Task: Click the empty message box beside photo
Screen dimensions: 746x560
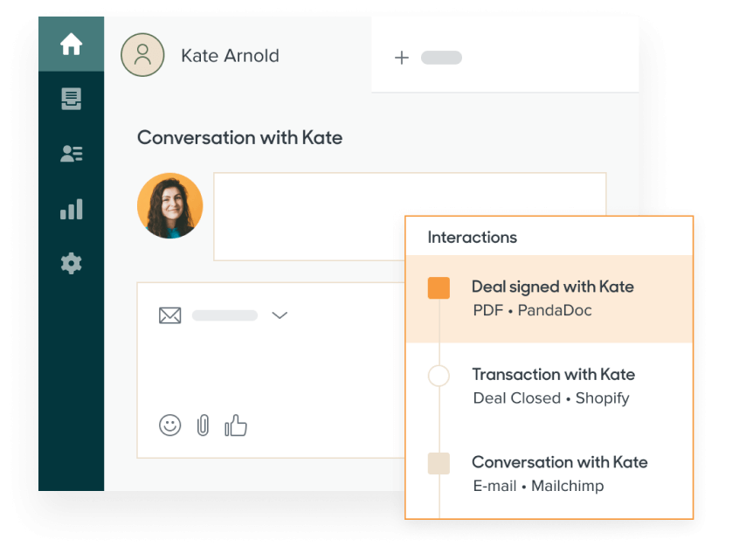Action: point(410,217)
